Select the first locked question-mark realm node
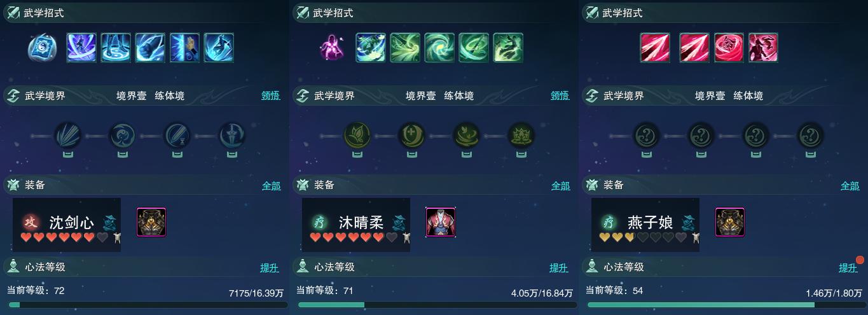The width and height of the screenshot is (868, 315). click(646, 136)
